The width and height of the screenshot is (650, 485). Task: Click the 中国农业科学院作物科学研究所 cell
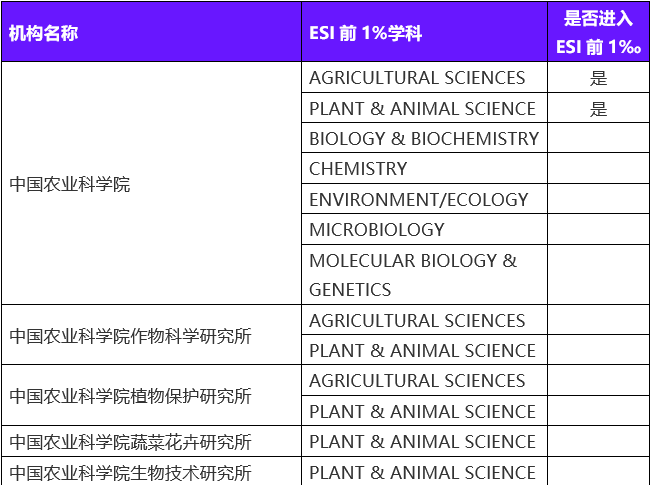point(130,335)
